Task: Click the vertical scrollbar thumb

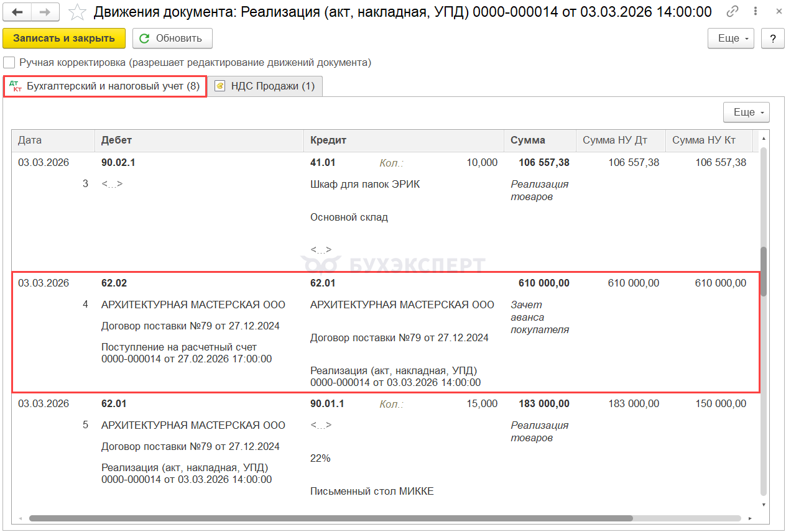Action: coord(764,272)
